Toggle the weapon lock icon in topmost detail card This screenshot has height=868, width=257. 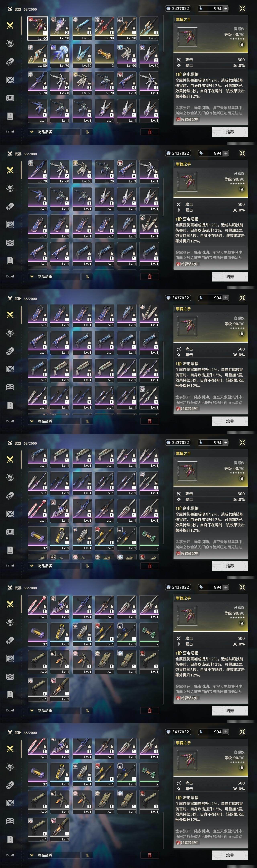242,44
